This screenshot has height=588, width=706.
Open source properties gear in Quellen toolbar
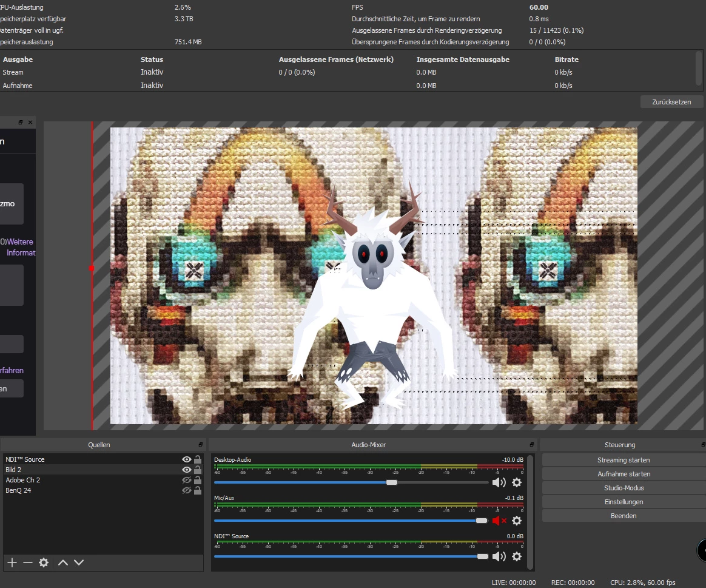click(x=44, y=563)
